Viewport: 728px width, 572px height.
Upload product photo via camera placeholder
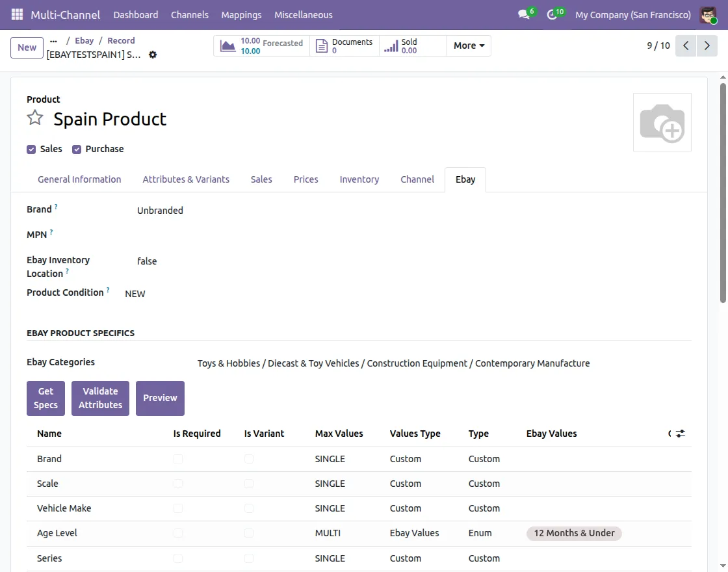(662, 122)
